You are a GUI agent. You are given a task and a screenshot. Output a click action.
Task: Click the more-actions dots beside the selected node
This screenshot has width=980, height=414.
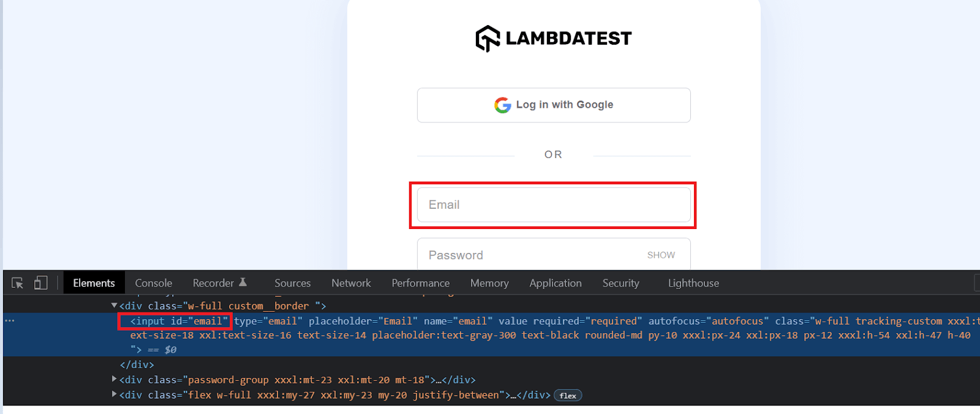9,320
